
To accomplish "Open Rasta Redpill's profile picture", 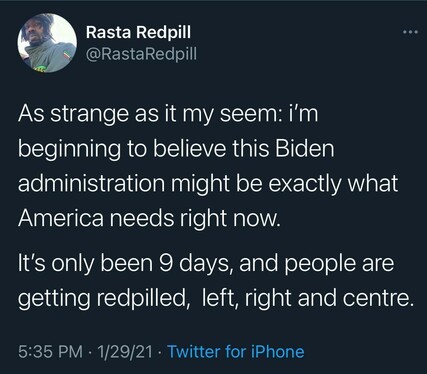I will point(47,43).
